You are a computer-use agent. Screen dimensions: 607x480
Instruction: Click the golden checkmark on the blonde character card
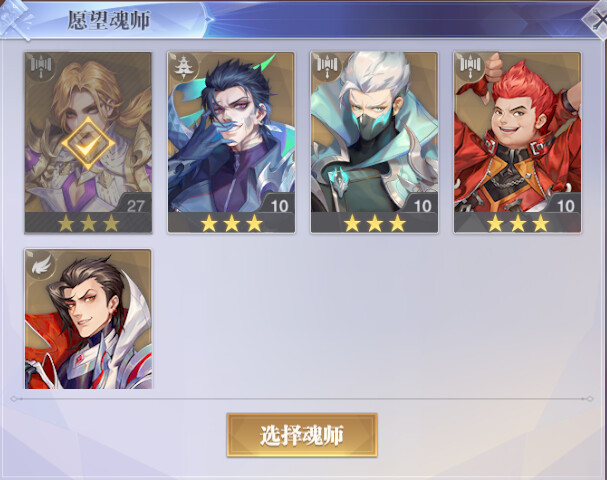pyautogui.click(x=88, y=143)
